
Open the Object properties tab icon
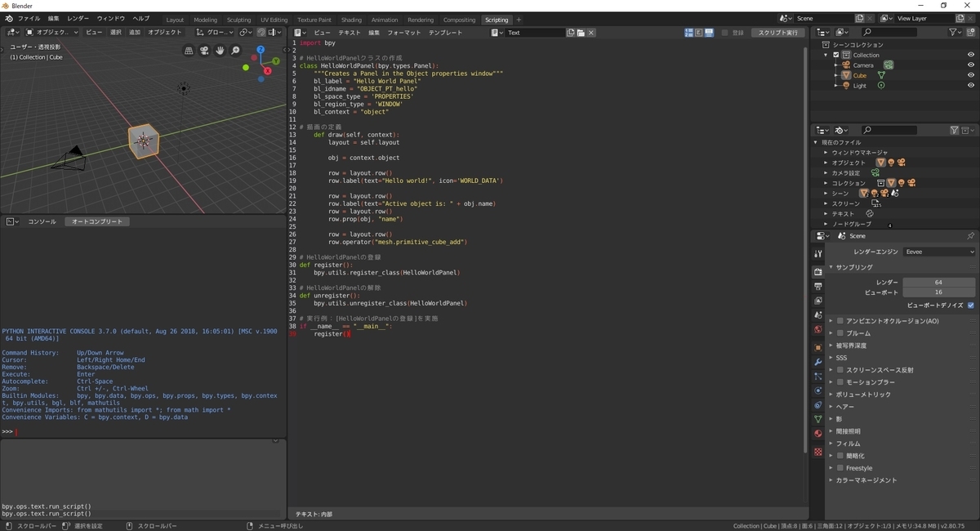817,348
